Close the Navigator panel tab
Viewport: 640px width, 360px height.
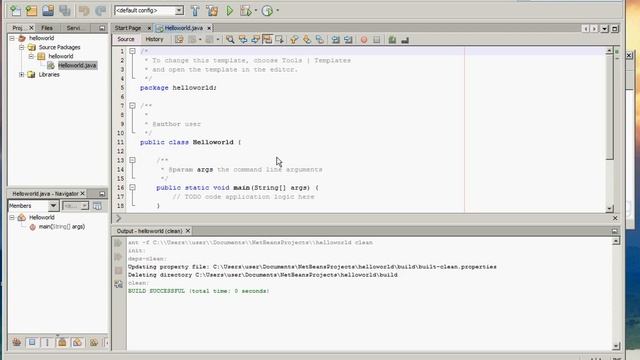(82, 193)
